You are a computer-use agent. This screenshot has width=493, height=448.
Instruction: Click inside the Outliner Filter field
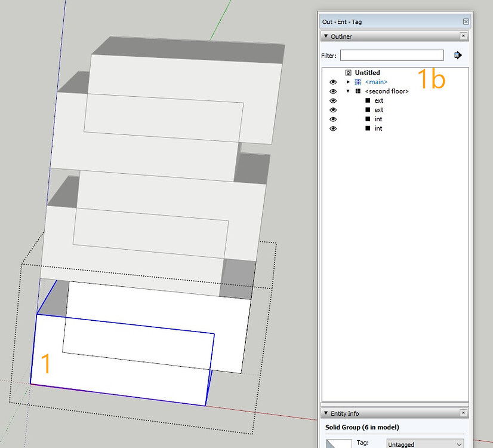tap(392, 55)
